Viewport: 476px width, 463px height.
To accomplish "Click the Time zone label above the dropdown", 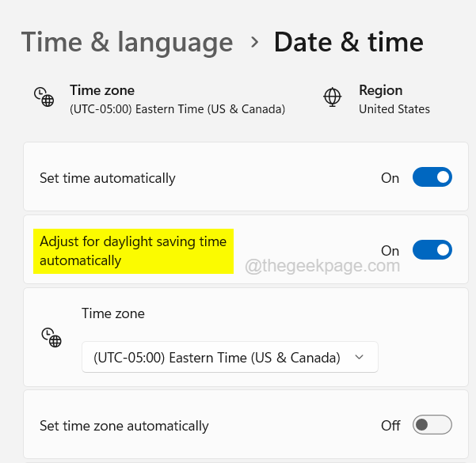I will tap(113, 313).
